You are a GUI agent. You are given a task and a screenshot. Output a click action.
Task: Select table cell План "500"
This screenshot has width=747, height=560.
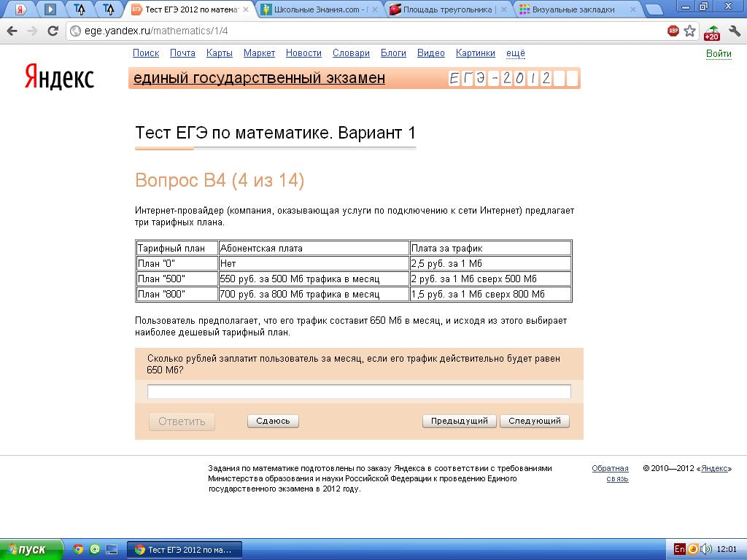(177, 279)
